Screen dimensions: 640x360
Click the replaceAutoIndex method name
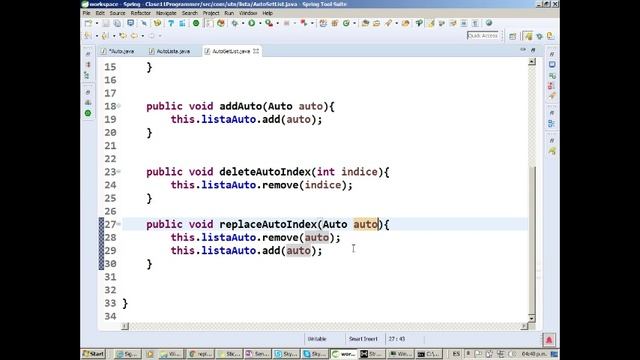[268, 224]
